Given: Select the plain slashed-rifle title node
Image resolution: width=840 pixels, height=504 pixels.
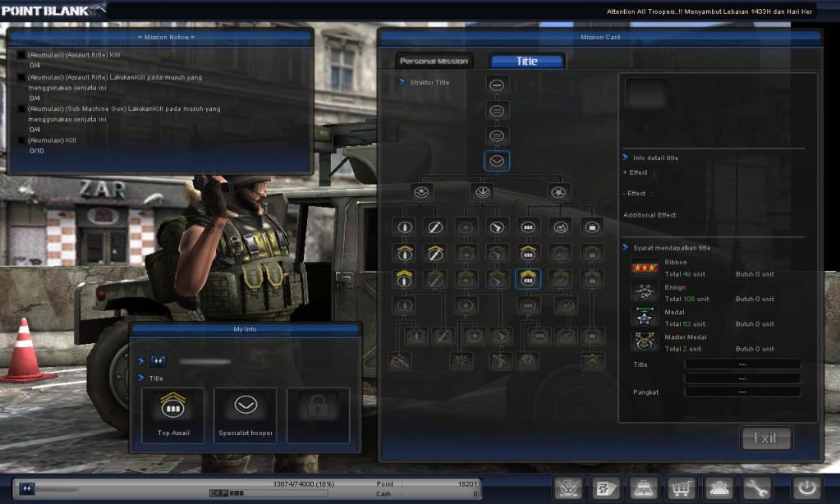Looking at the screenshot, I should 435,227.
